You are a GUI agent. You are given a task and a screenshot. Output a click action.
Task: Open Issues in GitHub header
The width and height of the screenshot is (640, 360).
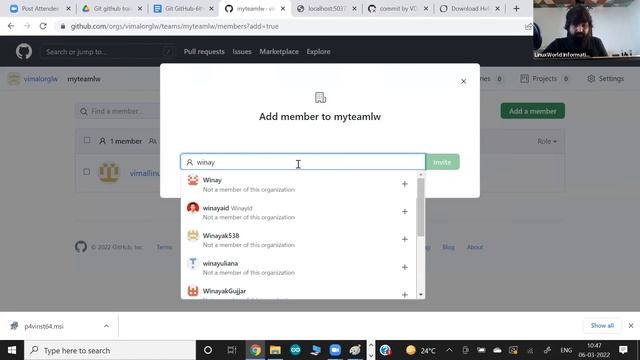click(242, 52)
